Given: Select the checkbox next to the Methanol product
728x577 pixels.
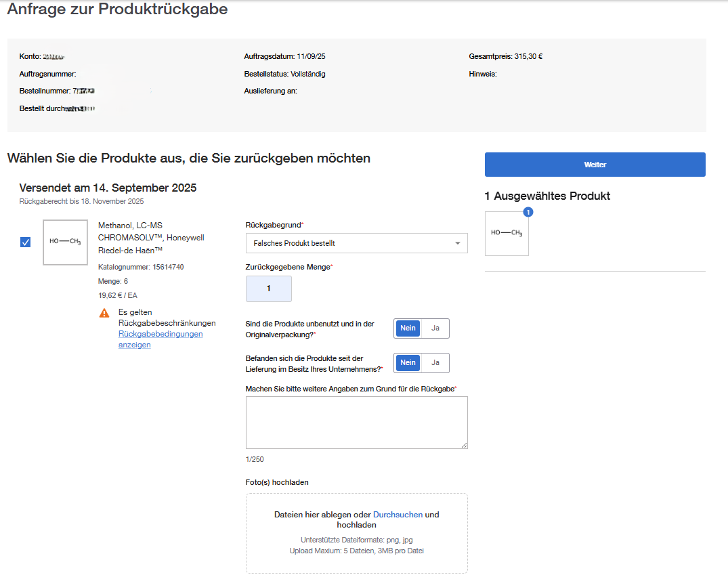Looking at the screenshot, I should [x=25, y=242].
